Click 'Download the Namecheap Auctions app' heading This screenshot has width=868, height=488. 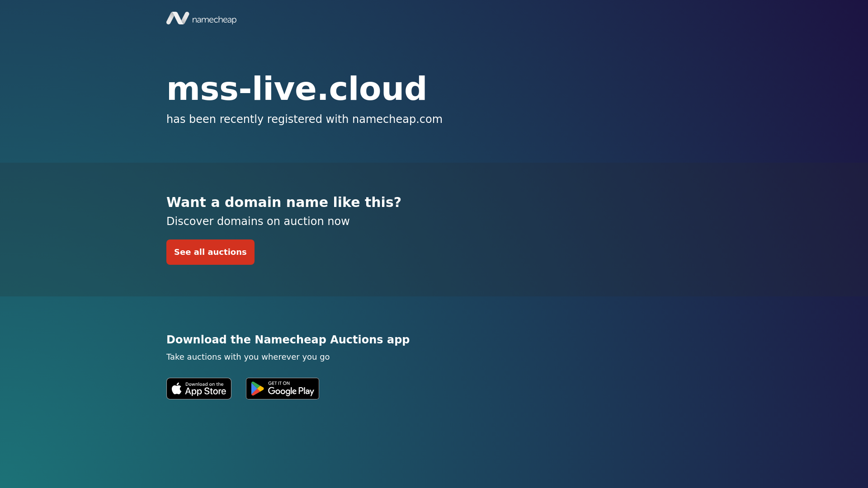pos(288,340)
